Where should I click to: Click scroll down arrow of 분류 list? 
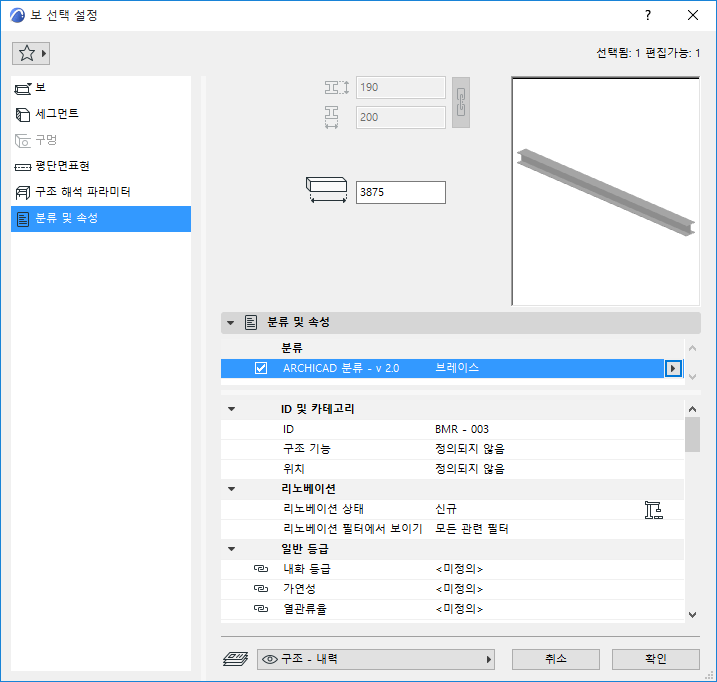[x=693, y=377]
